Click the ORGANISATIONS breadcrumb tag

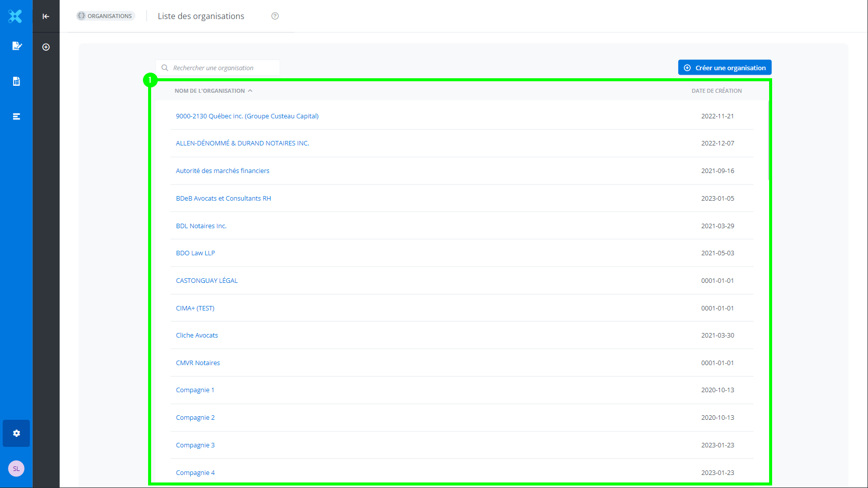click(x=106, y=16)
